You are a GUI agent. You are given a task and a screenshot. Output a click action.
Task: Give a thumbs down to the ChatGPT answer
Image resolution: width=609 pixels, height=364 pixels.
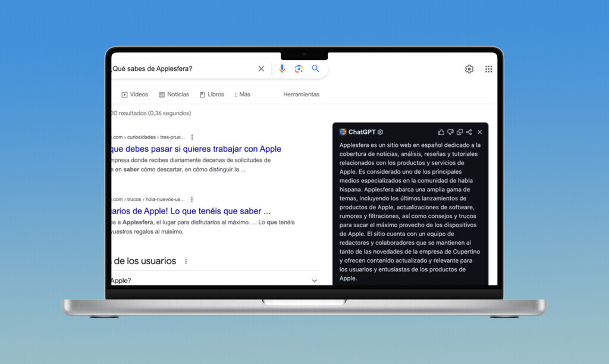coord(450,132)
